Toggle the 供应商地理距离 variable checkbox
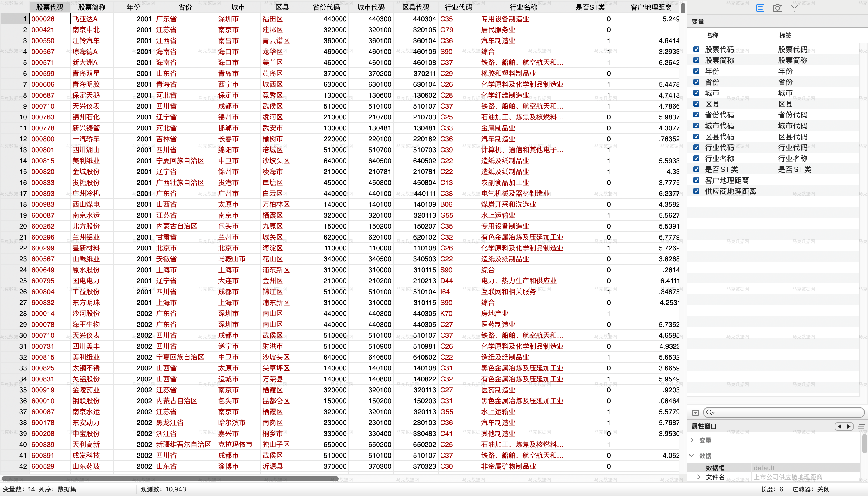The height and width of the screenshot is (496, 868). [696, 191]
